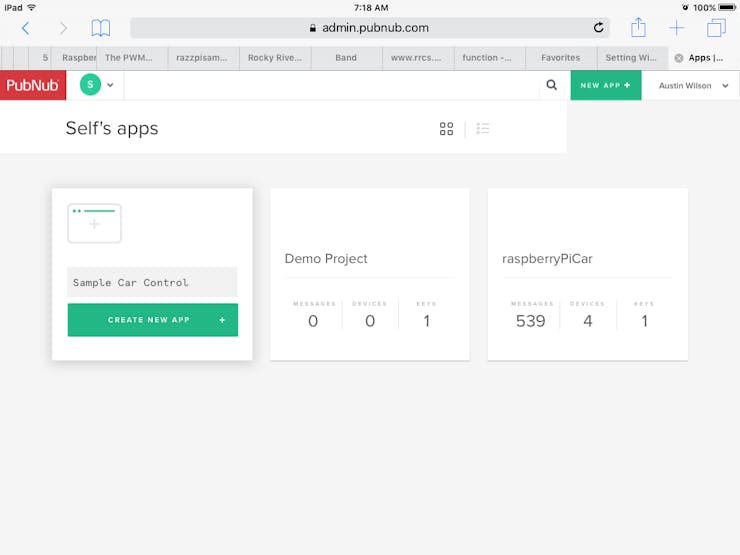Reload the admin.pubnub.com page
Screen dimensions: 740x555
(598, 28)
